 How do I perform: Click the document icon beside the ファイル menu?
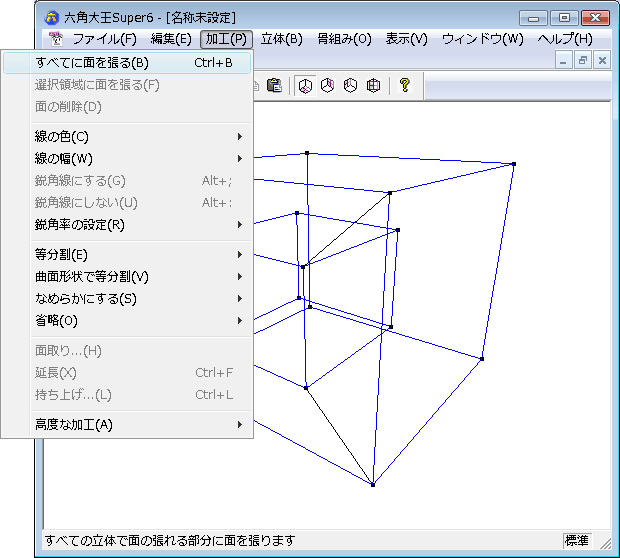pos(56,39)
